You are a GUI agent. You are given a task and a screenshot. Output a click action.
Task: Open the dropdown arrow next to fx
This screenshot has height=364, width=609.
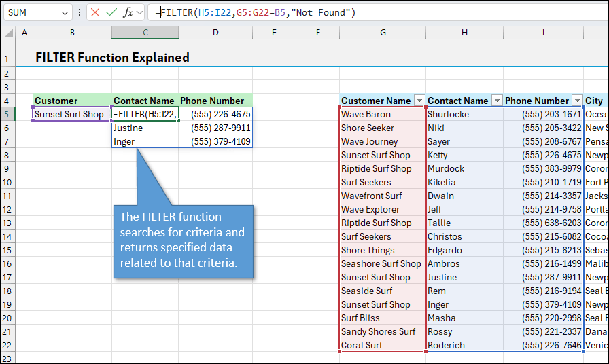pyautogui.click(x=139, y=12)
